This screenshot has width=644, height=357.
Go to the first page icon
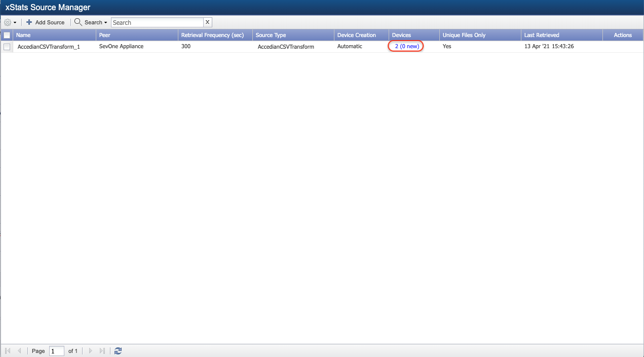(x=8, y=351)
